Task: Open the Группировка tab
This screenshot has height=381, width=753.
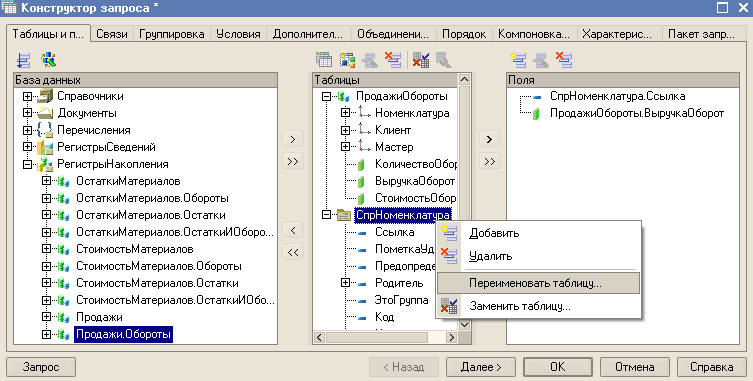Action: pos(171,34)
